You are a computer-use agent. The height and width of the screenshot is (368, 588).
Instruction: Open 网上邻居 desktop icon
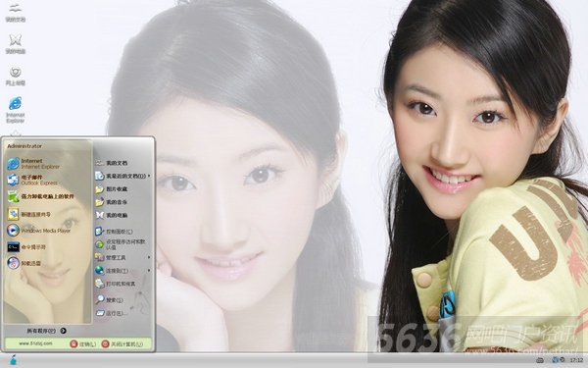[x=15, y=77]
